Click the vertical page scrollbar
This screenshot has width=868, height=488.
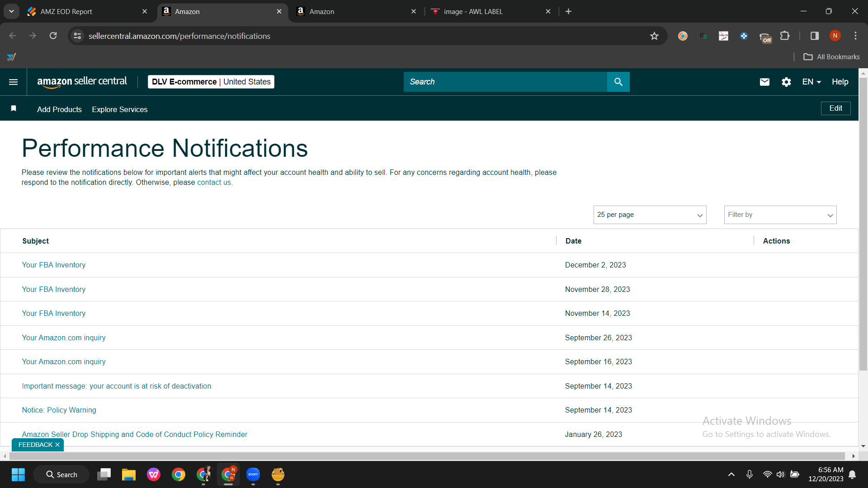click(x=863, y=224)
